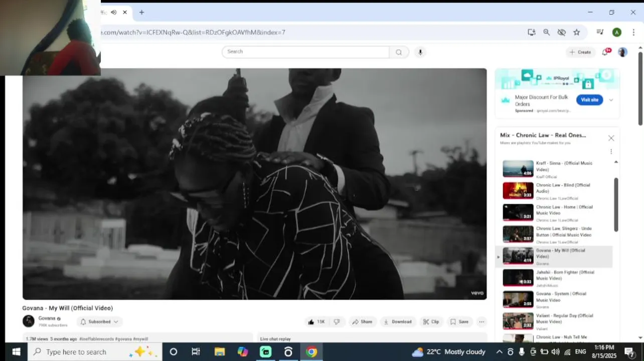Click the page vertical scrollbar thumb

tap(640, 88)
